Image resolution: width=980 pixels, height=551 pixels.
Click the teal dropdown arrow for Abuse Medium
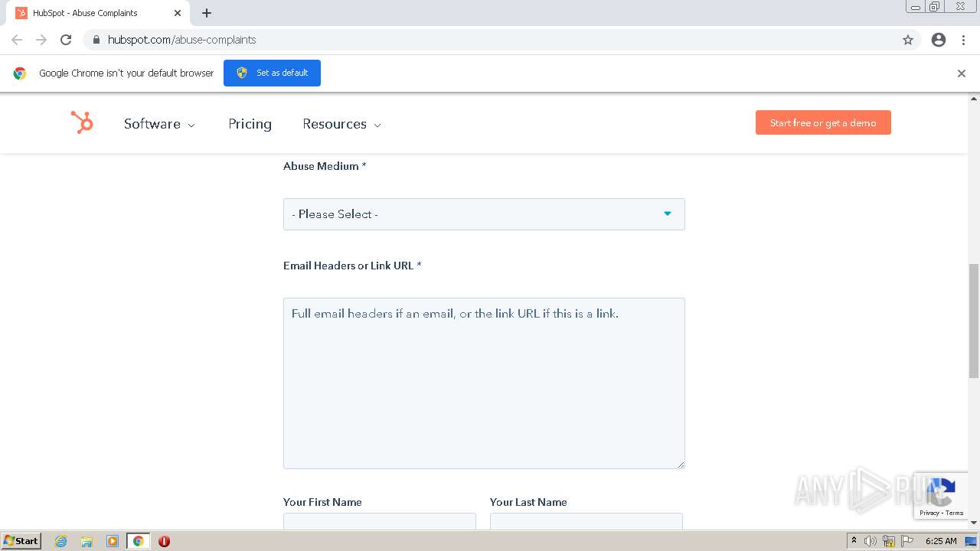(668, 214)
